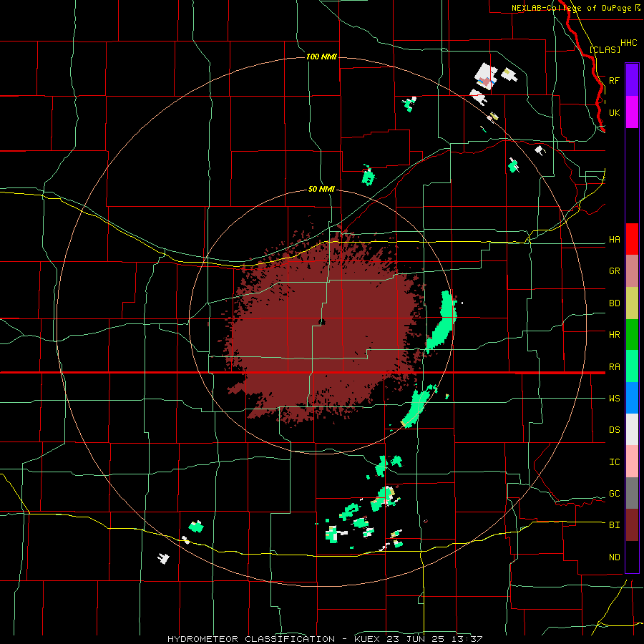
Task: Click the UK legend label
Action: pyautogui.click(x=614, y=112)
